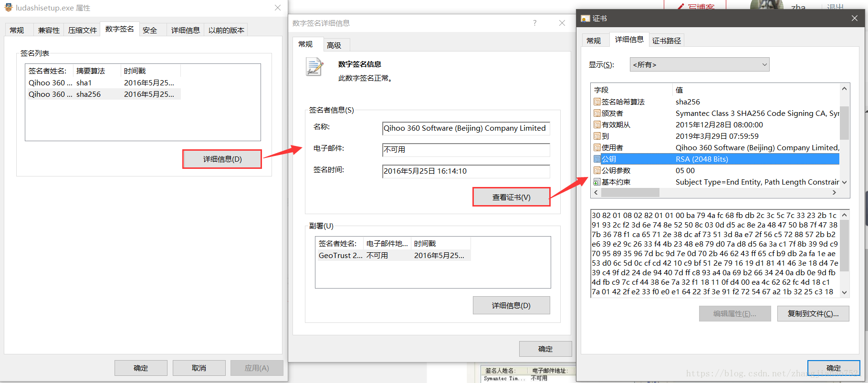Click the digital signature document icon
868x383 pixels.
point(314,67)
